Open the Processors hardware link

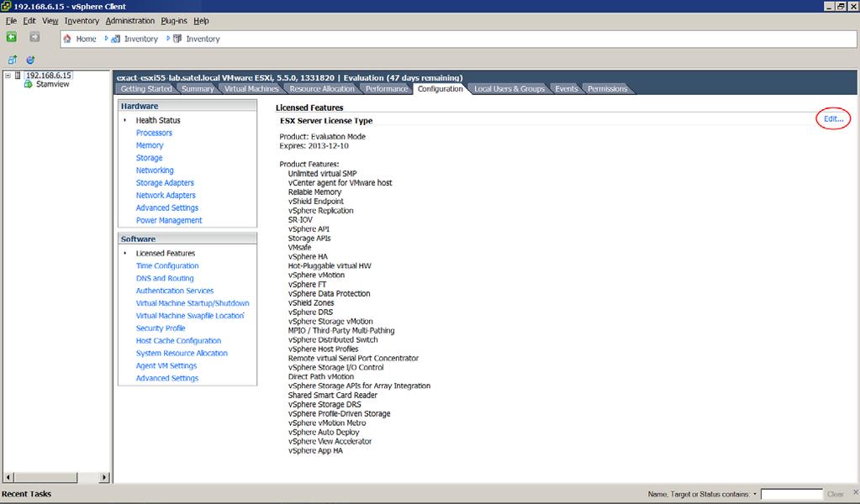[154, 133]
